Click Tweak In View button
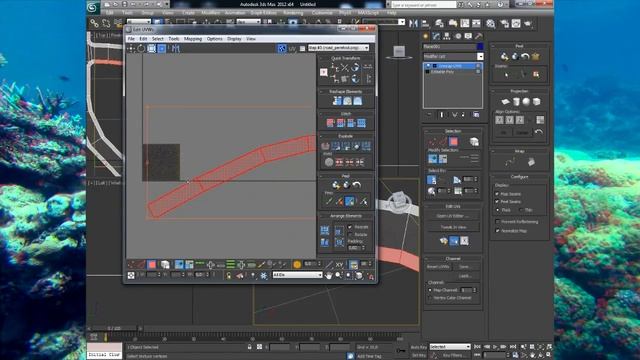 [x=453, y=227]
